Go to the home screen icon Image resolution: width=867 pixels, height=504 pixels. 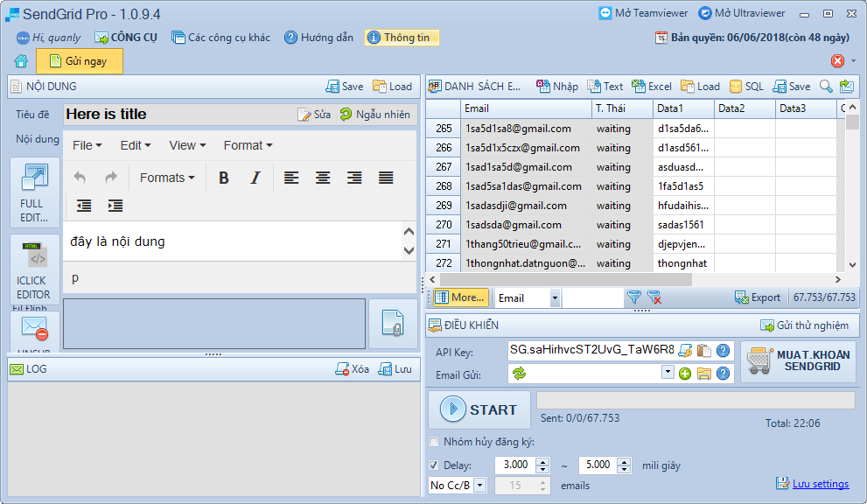click(21, 61)
